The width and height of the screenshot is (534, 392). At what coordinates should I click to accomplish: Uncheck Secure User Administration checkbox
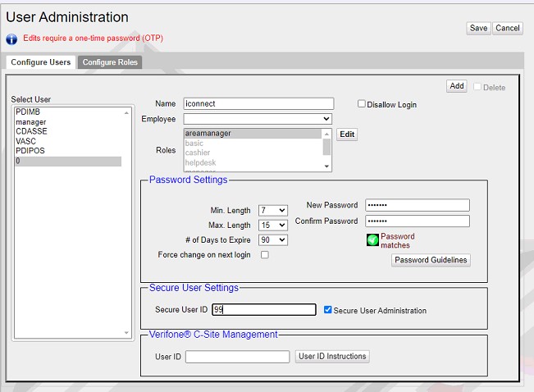pos(328,310)
